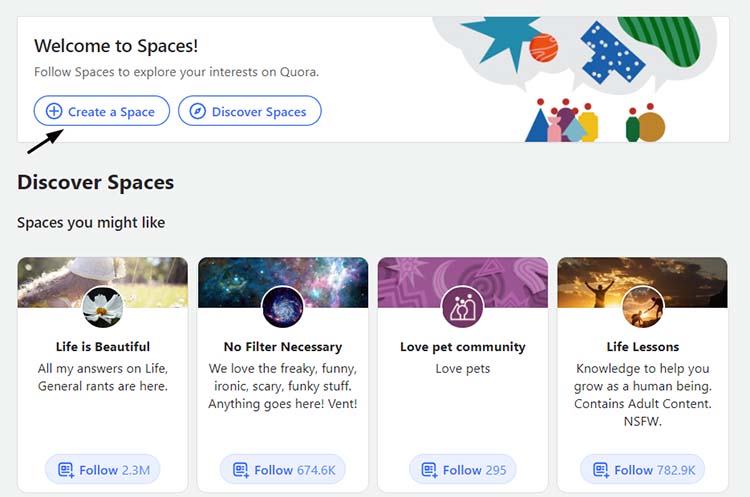Click follow icon on Life is Beautiful card
Screen dimensions: 750x497
coord(66,470)
